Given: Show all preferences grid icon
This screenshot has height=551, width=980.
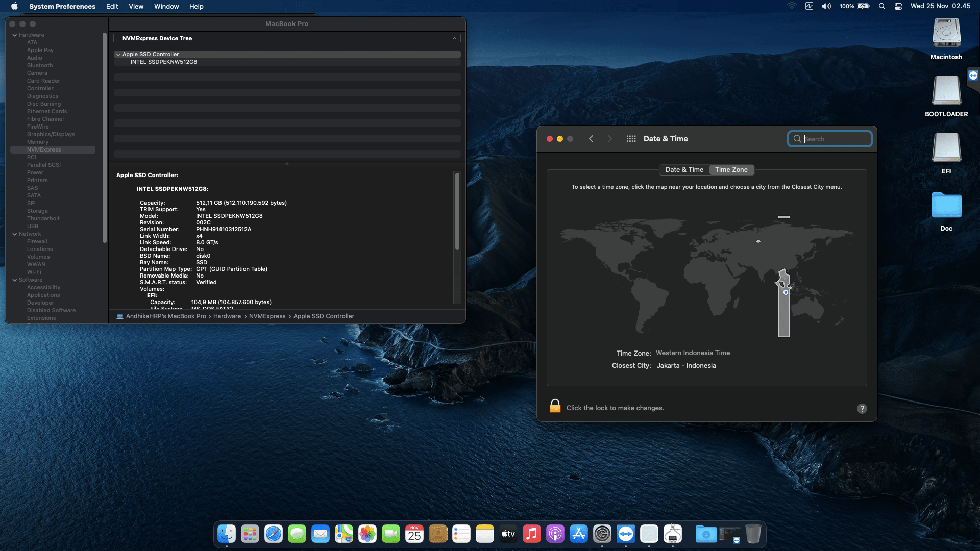Looking at the screenshot, I should (x=631, y=139).
